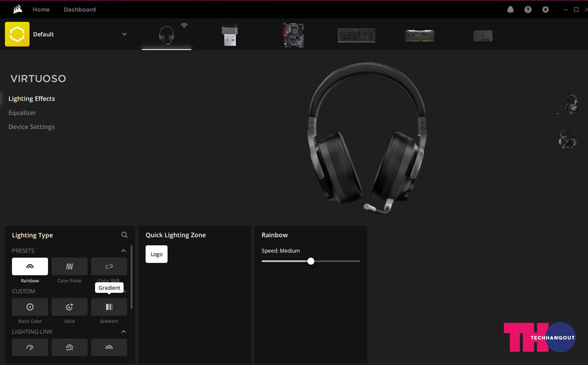Image resolution: width=588 pixels, height=365 pixels.
Task: Select the last dark device in the device bar
Action: (483, 36)
